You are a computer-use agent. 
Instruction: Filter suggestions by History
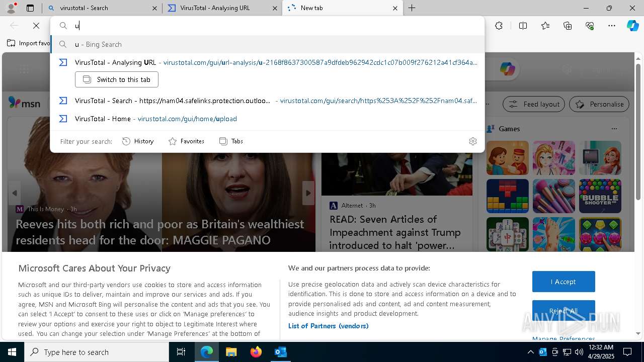138,141
